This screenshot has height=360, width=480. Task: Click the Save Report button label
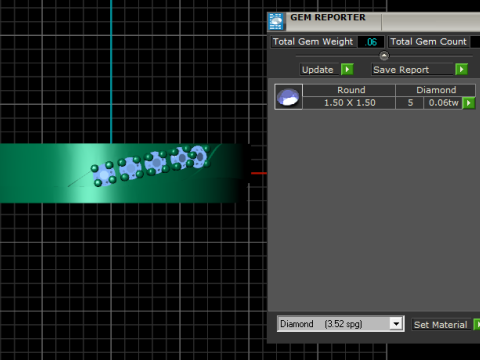click(x=413, y=70)
